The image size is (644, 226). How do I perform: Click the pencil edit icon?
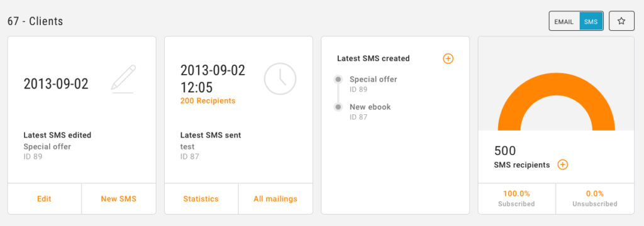123,78
